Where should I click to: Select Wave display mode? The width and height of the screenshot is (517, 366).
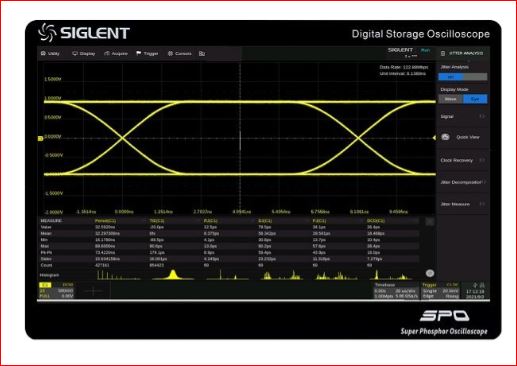(450, 99)
